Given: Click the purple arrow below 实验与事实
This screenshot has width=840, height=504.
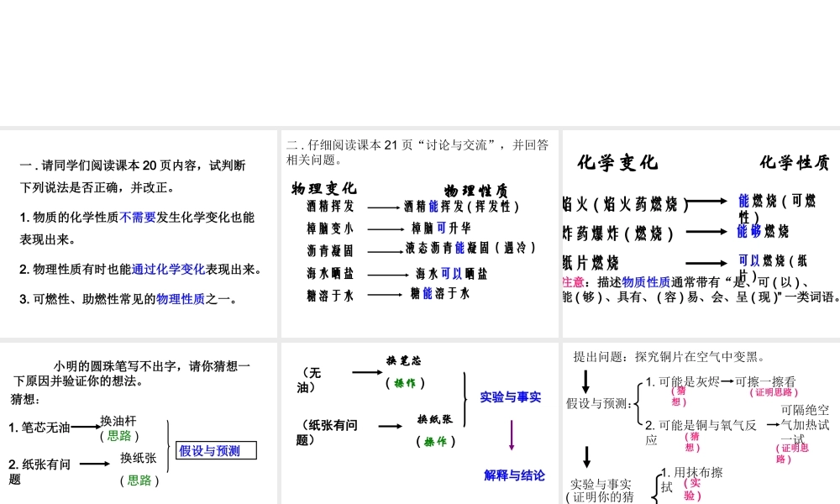Looking at the screenshot, I should coord(512,435).
